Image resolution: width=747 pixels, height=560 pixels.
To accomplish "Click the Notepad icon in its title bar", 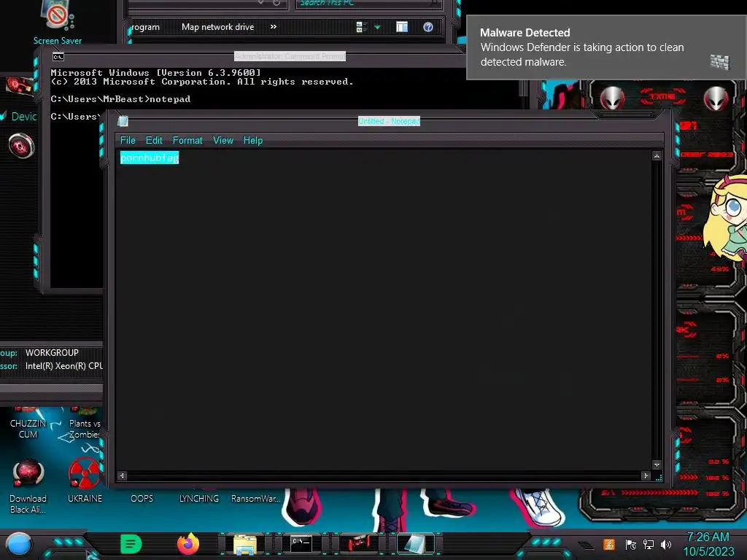I will [x=123, y=121].
